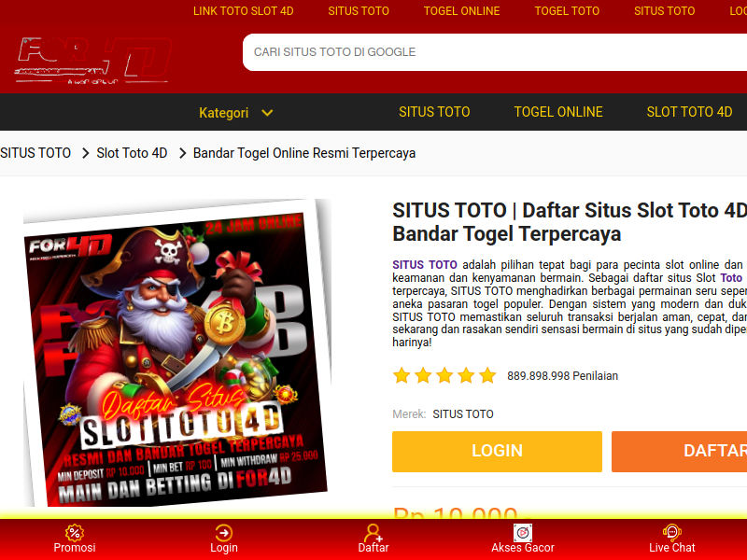Image resolution: width=747 pixels, height=560 pixels.
Task: Select SITUS TOTO in dark nav bar
Action: (434, 112)
